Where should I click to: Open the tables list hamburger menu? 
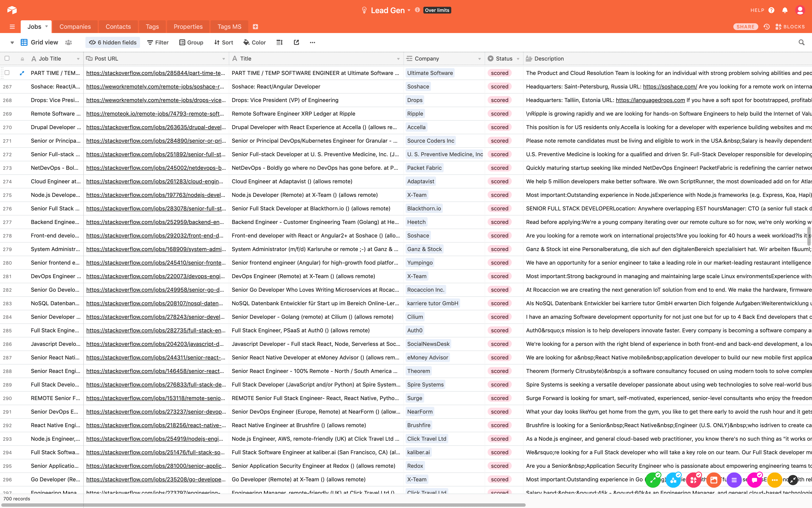coord(12,26)
